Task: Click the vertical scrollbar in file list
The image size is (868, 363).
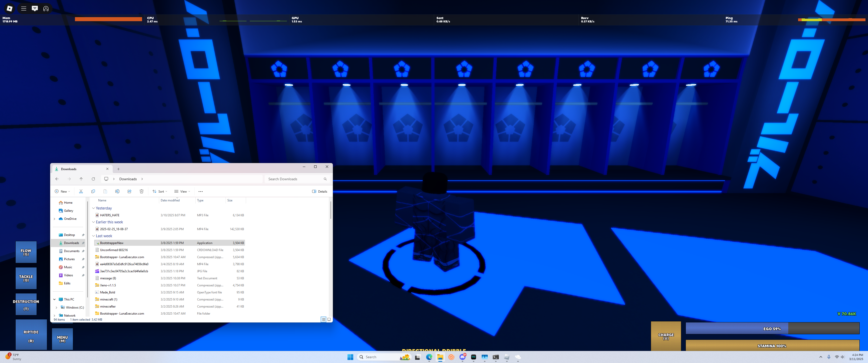Action: (x=331, y=210)
